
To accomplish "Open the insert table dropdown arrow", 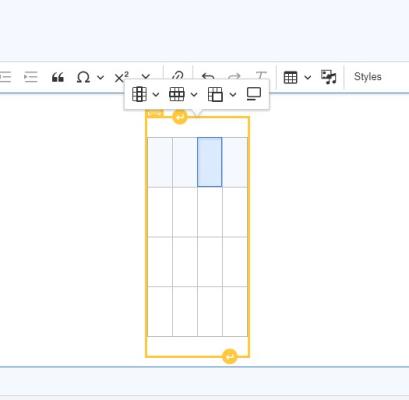I will coord(308,78).
